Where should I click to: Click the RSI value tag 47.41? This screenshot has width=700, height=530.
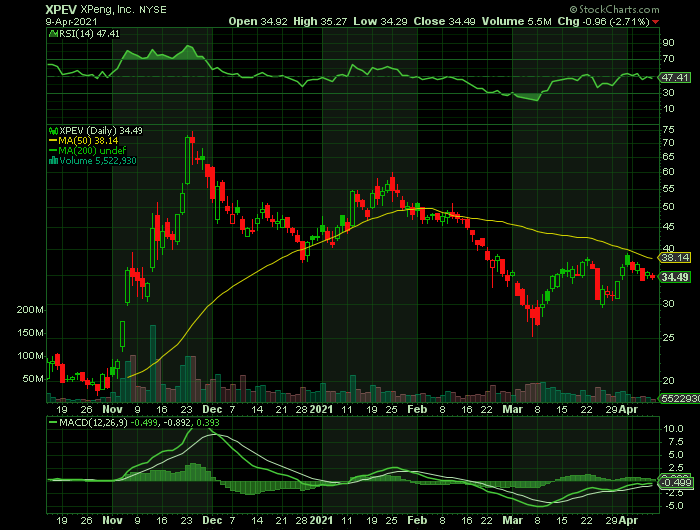pos(675,77)
